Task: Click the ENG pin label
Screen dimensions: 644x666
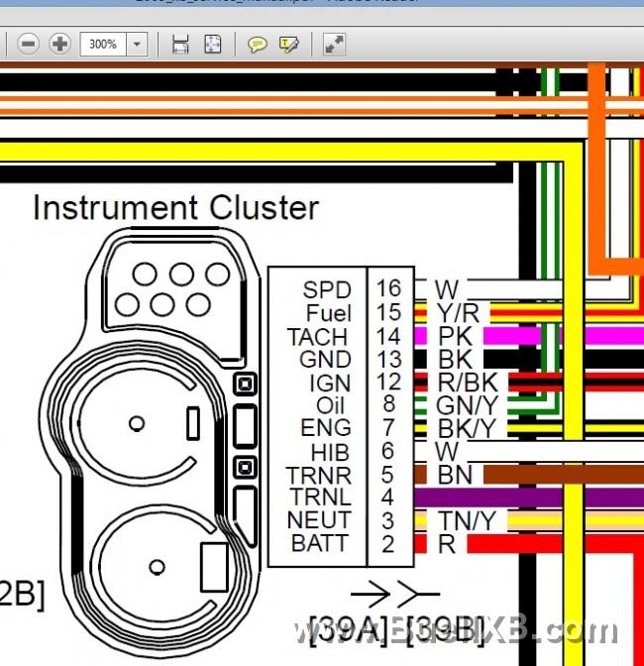Action: [x=326, y=428]
